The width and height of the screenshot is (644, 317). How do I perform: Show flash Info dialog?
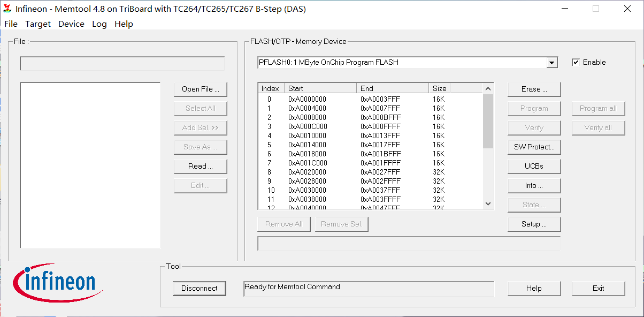pos(534,185)
